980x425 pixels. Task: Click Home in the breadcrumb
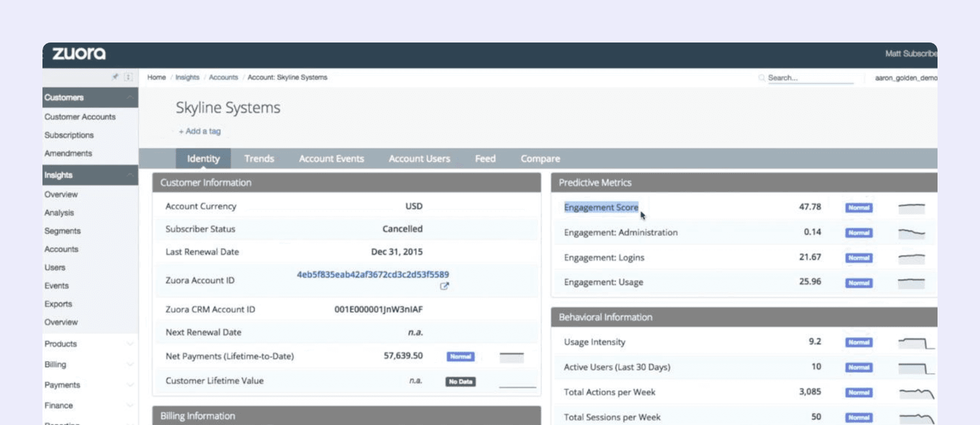pos(156,77)
